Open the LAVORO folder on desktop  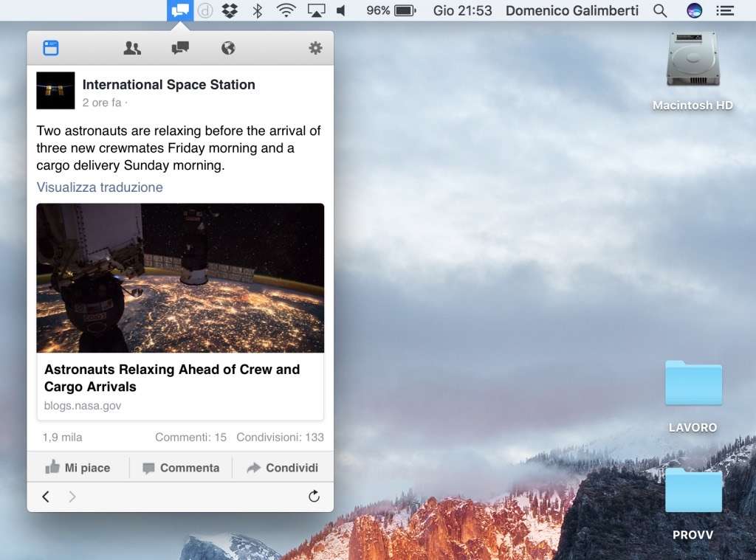[x=693, y=384]
